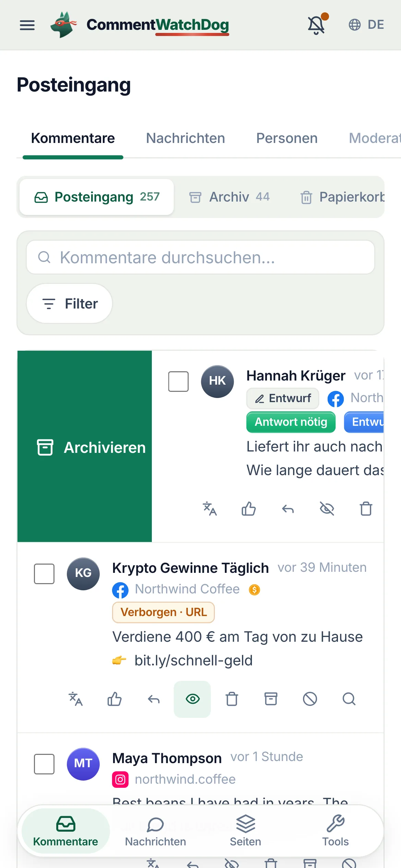Open the Moderation tab
Image resolution: width=401 pixels, height=868 pixels.
click(375, 138)
